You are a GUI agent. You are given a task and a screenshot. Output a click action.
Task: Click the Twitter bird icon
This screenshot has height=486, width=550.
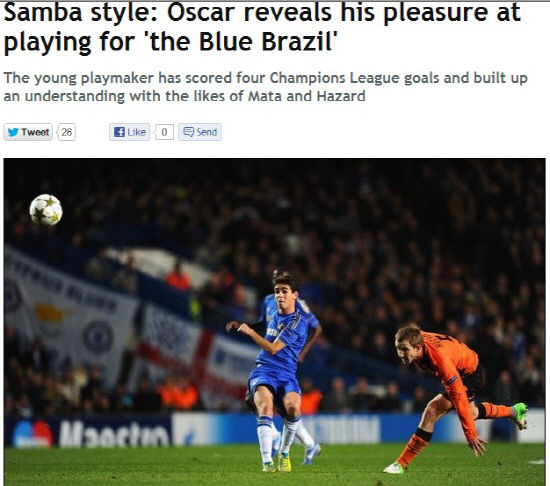[x=13, y=132]
